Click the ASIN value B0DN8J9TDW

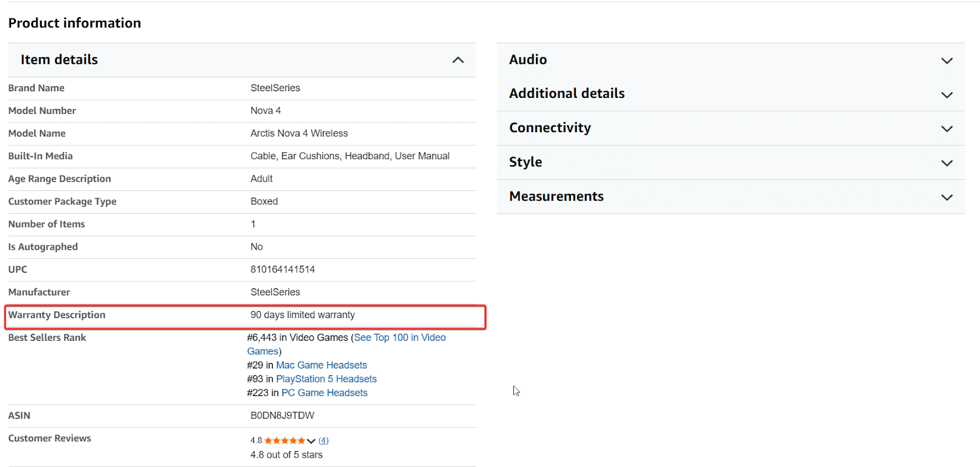click(x=282, y=416)
